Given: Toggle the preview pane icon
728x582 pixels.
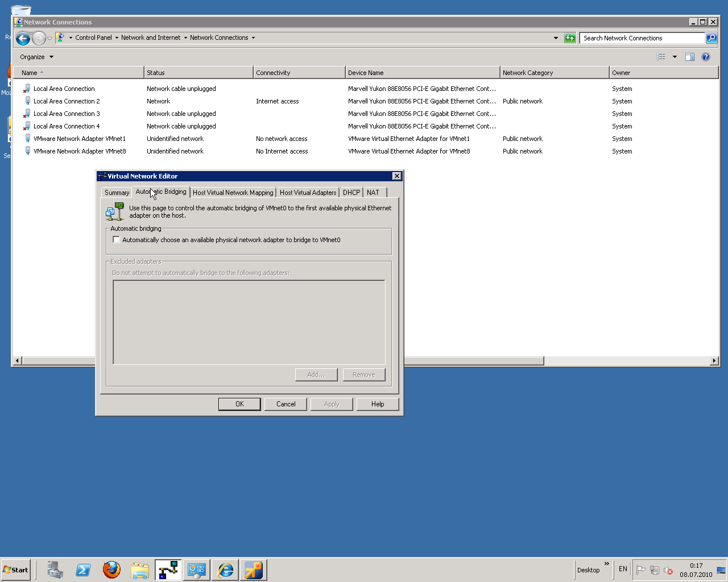Looking at the screenshot, I should pos(690,57).
